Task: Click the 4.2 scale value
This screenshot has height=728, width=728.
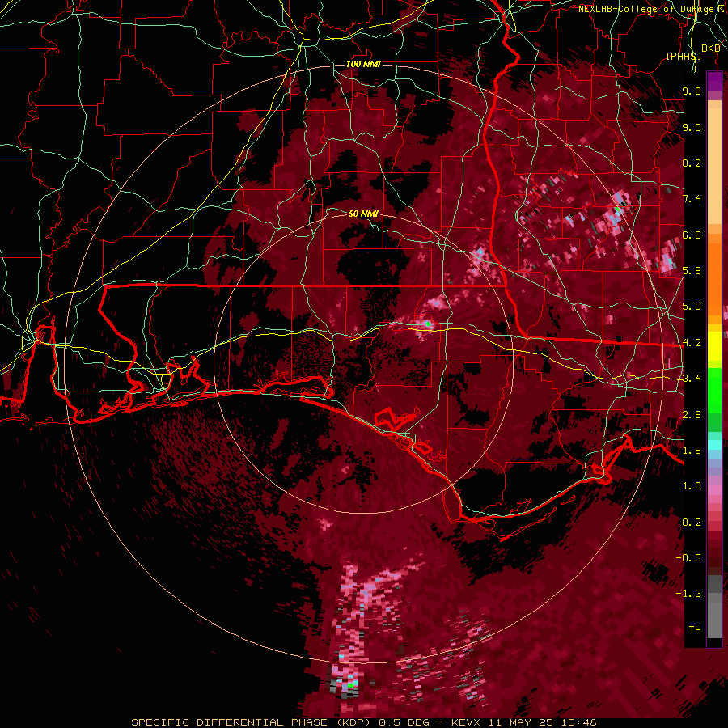Action: 692,343
